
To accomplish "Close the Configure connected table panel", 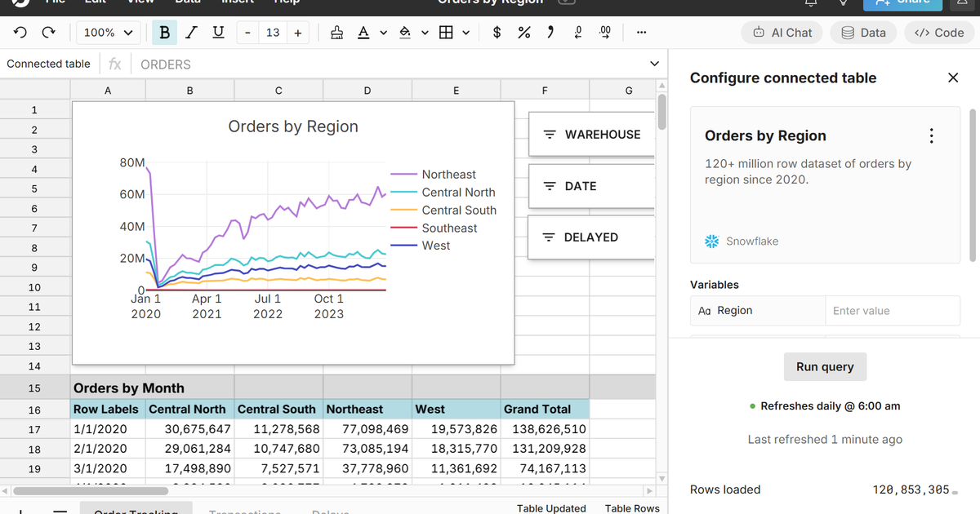I will [x=953, y=78].
